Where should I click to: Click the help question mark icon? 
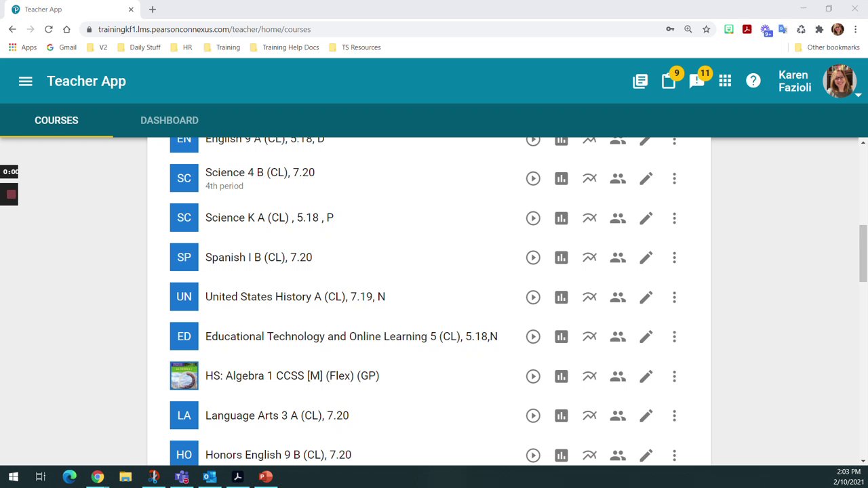(753, 81)
